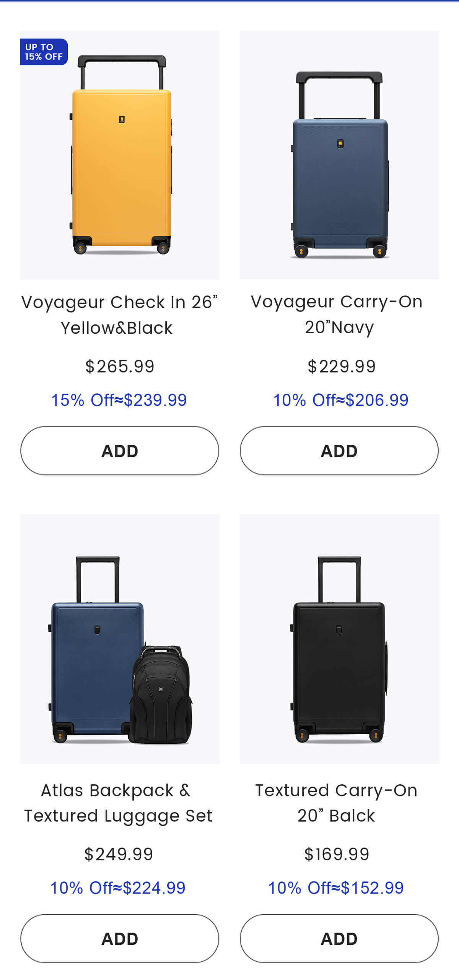Click the 15% Off≈$239.99 discount text
Screen dimensions: 459x980
pyautogui.click(x=119, y=400)
